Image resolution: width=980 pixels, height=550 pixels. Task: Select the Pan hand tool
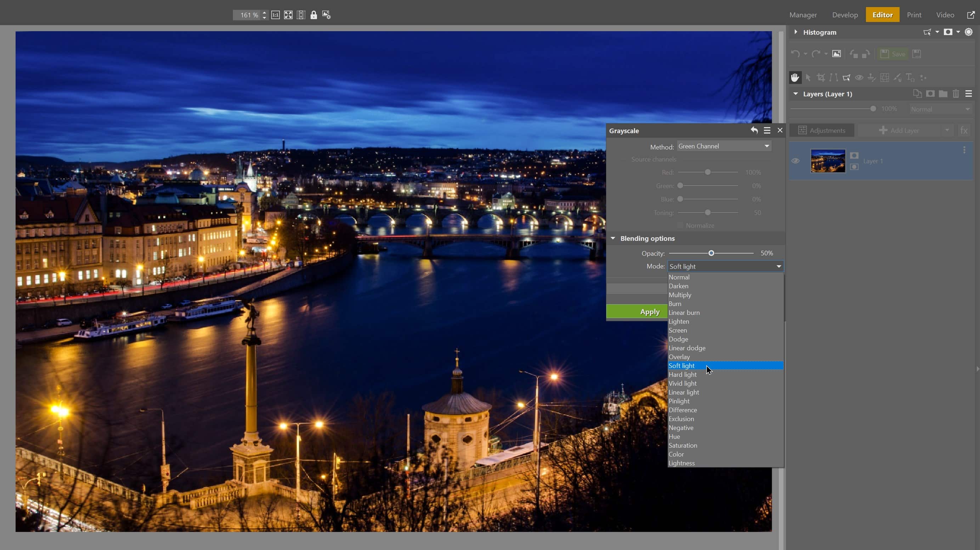795,78
